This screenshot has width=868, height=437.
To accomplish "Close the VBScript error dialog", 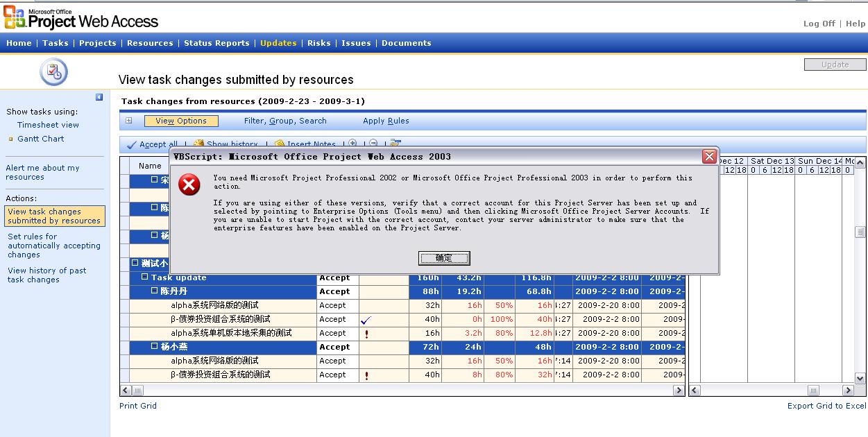I will [x=709, y=157].
